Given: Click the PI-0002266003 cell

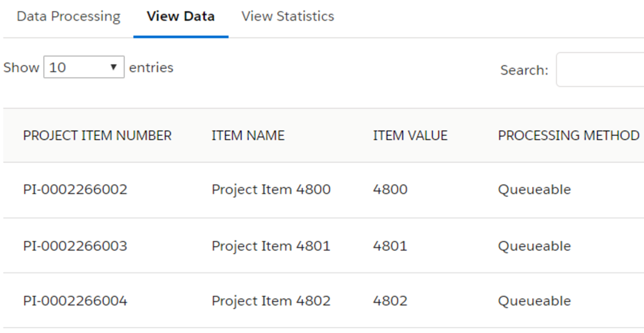Looking at the screenshot, I should (75, 246).
